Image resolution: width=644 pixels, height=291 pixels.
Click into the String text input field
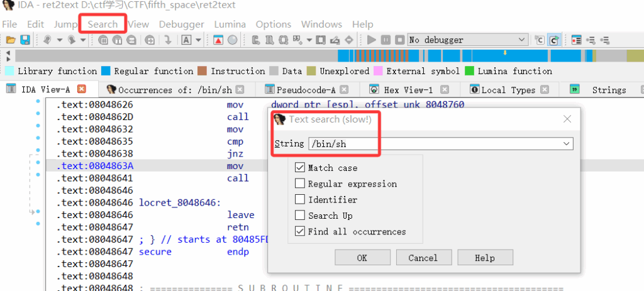[x=434, y=144]
